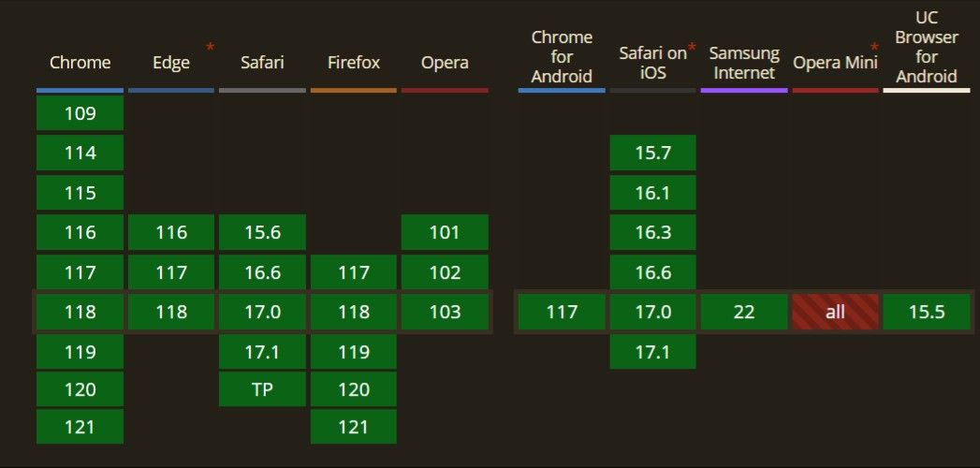Click the Chrome 109 version cell
Viewport: 980px width, 468px height.
[x=80, y=113]
